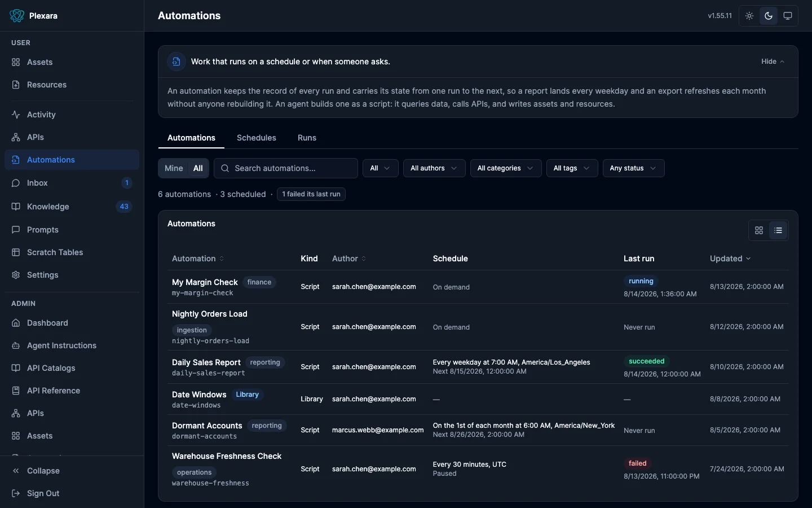812x508 pixels.
Task: Switch to the Schedules tab
Action: pos(257,138)
